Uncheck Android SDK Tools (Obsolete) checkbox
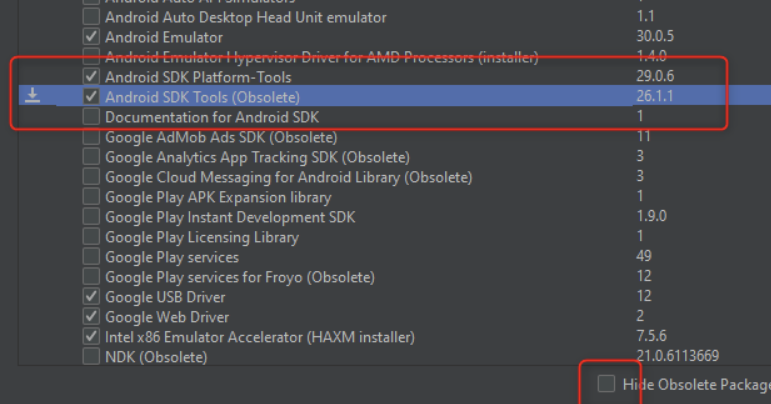Viewport: 771px width, 404px height. pos(91,96)
